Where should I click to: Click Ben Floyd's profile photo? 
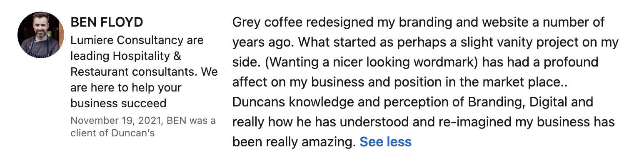(x=40, y=35)
